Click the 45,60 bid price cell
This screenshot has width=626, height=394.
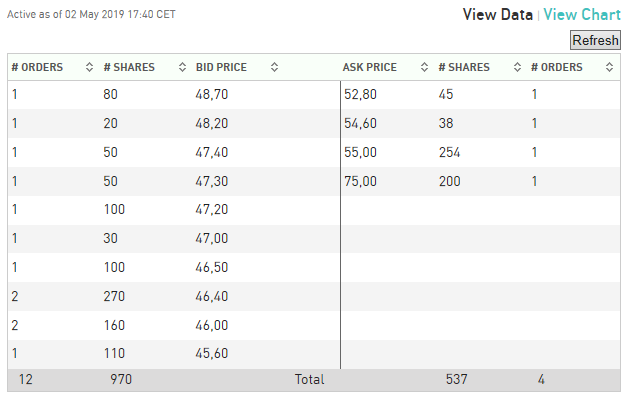(x=212, y=354)
